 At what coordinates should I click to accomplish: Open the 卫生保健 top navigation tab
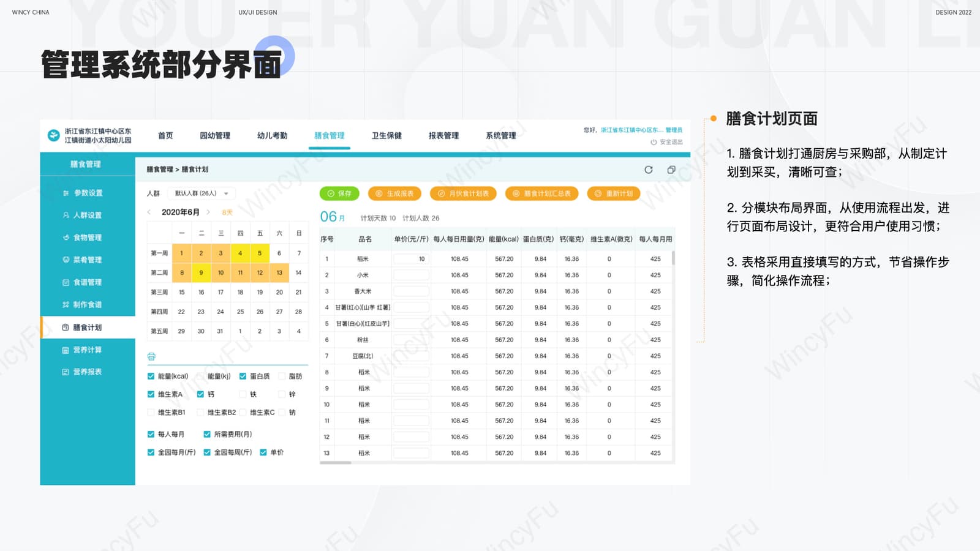(386, 135)
